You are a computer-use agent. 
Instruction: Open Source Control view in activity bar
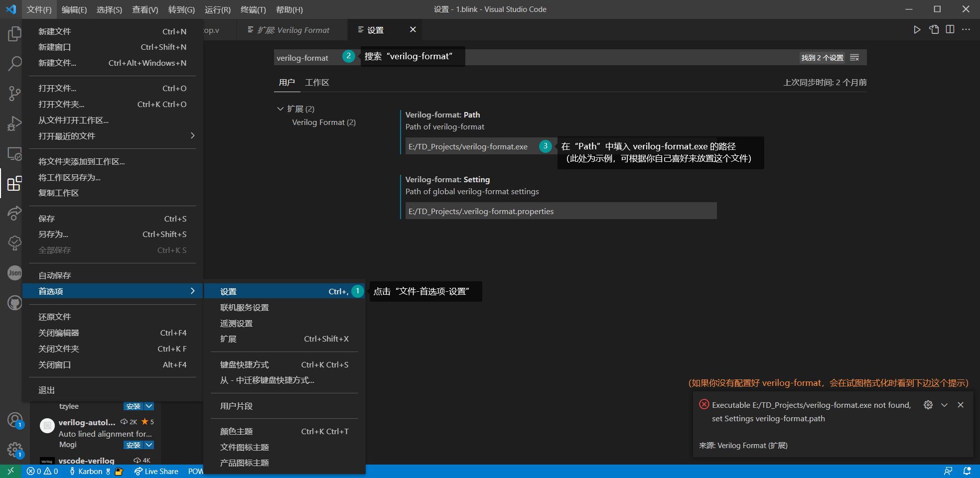(14, 93)
